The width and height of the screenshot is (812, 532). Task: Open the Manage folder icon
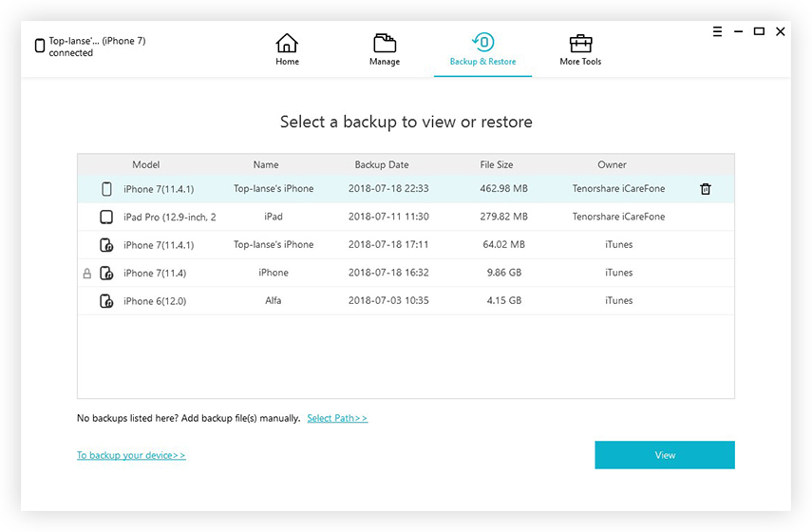click(385, 43)
